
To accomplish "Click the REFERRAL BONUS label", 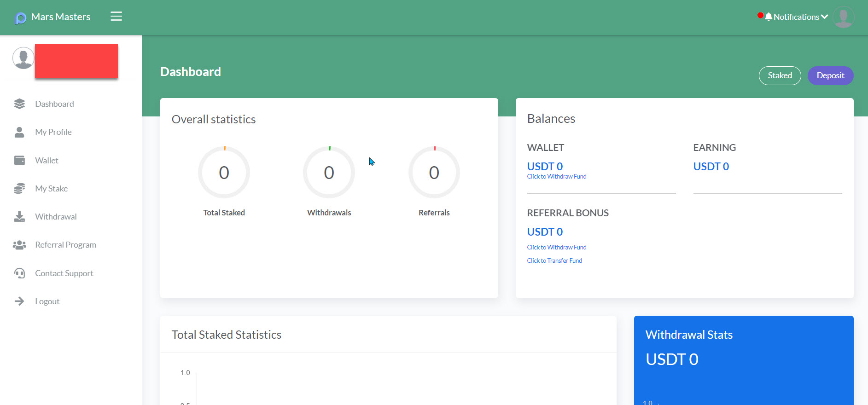I will coord(568,213).
